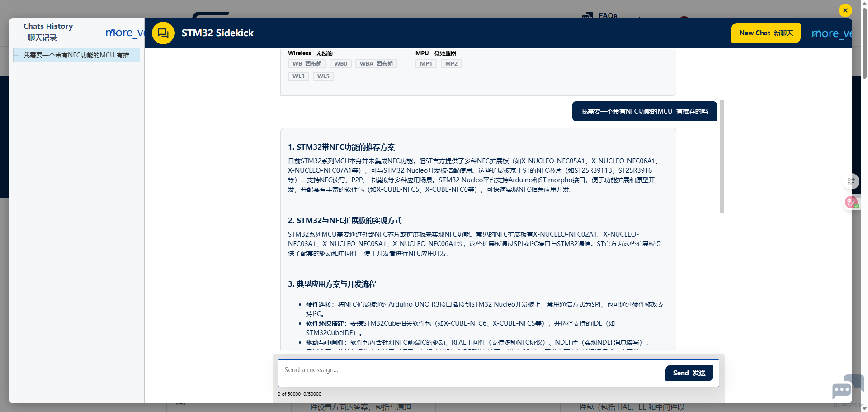Select the WB0 series tag
This screenshot has height=412, width=868.
pos(340,64)
